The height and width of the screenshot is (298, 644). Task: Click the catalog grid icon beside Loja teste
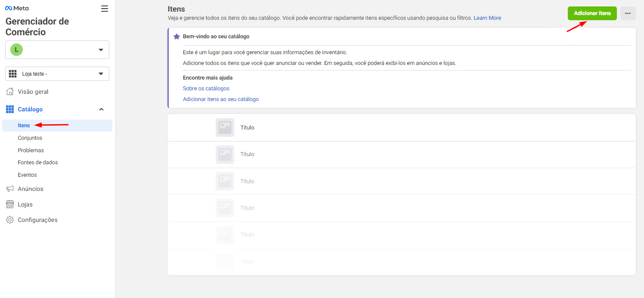coord(13,74)
